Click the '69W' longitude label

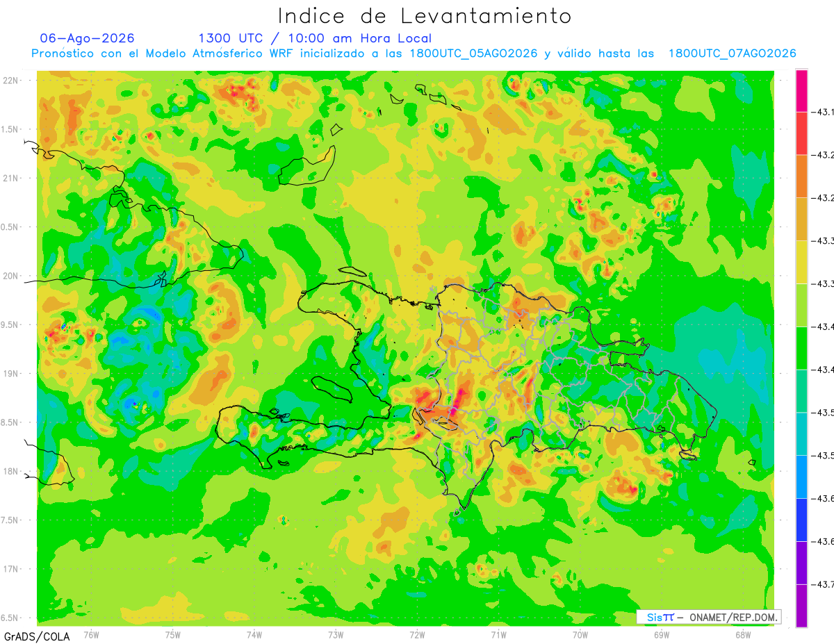click(x=661, y=634)
